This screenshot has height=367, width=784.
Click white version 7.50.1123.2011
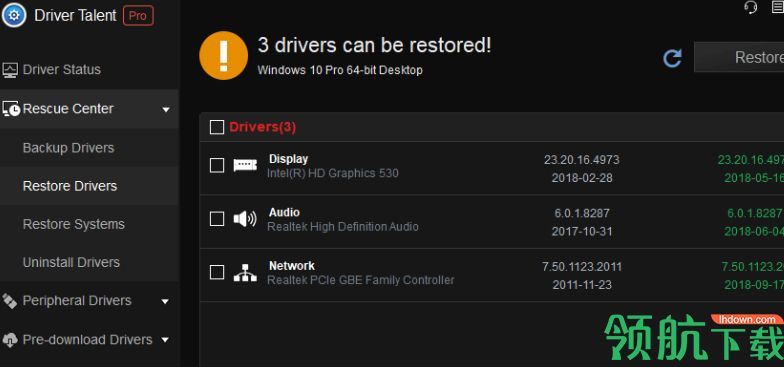click(582, 267)
